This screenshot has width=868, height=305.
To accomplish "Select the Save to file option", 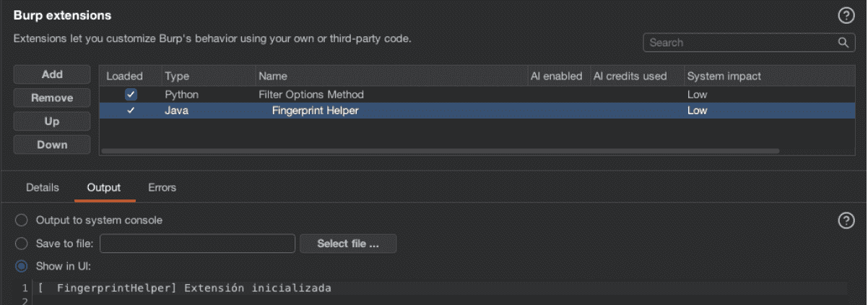I will click(x=22, y=244).
